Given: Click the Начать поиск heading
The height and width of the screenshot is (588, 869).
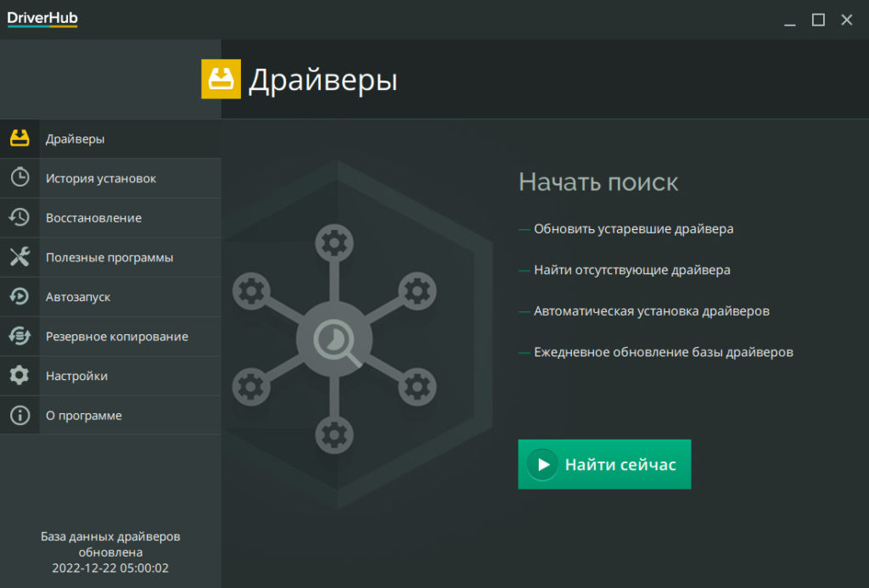Looking at the screenshot, I should point(598,182).
